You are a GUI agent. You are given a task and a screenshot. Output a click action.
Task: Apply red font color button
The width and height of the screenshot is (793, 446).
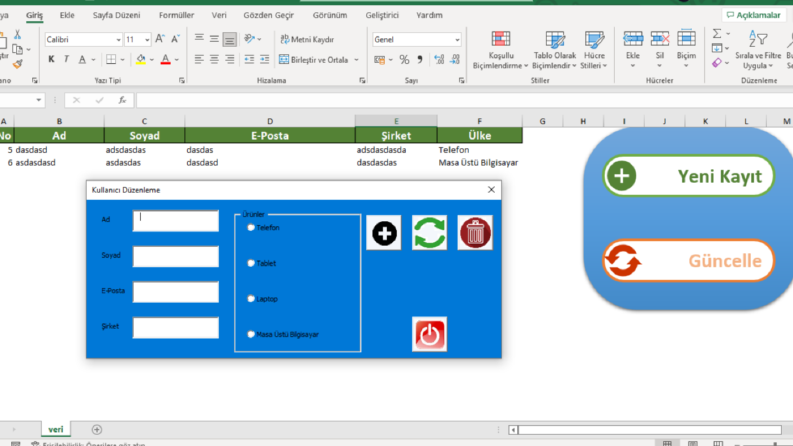[165, 59]
